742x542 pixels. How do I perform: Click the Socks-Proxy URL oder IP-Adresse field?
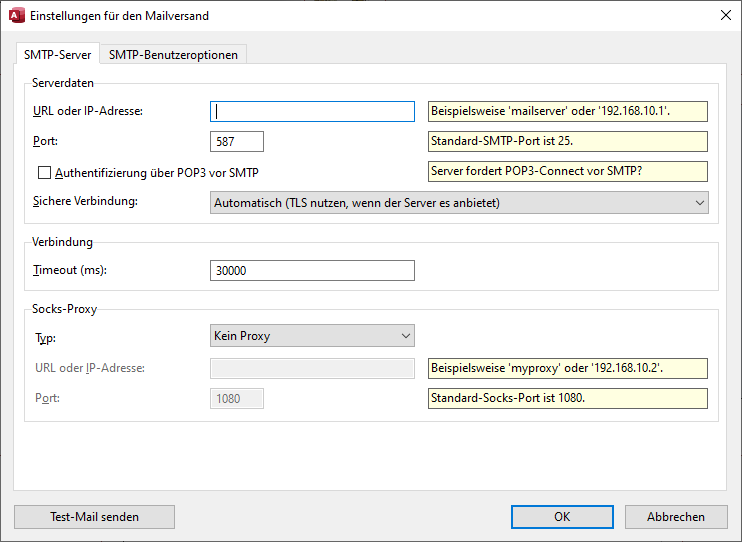(x=312, y=368)
